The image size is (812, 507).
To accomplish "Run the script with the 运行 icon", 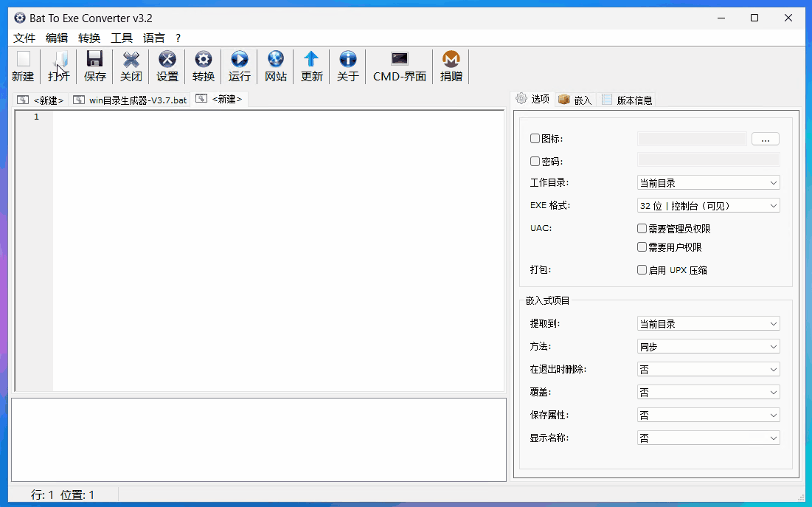I will pyautogui.click(x=239, y=60).
